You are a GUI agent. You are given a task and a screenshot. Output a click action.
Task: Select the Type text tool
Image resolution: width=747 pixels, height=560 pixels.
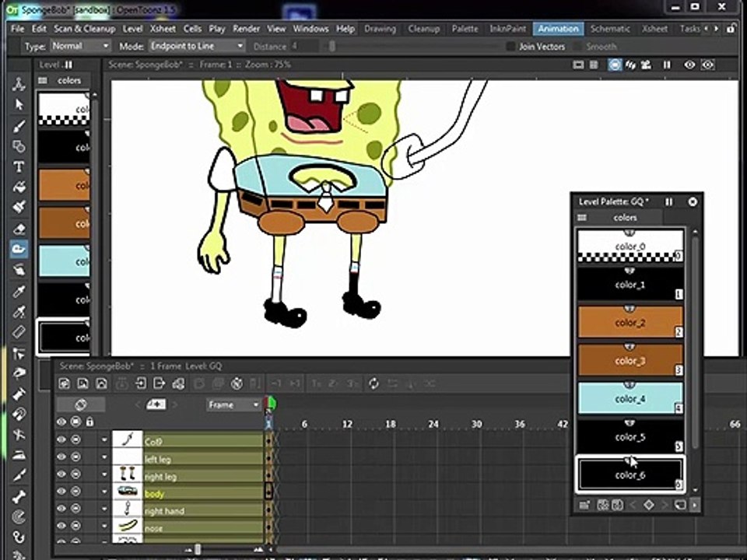pyautogui.click(x=19, y=166)
